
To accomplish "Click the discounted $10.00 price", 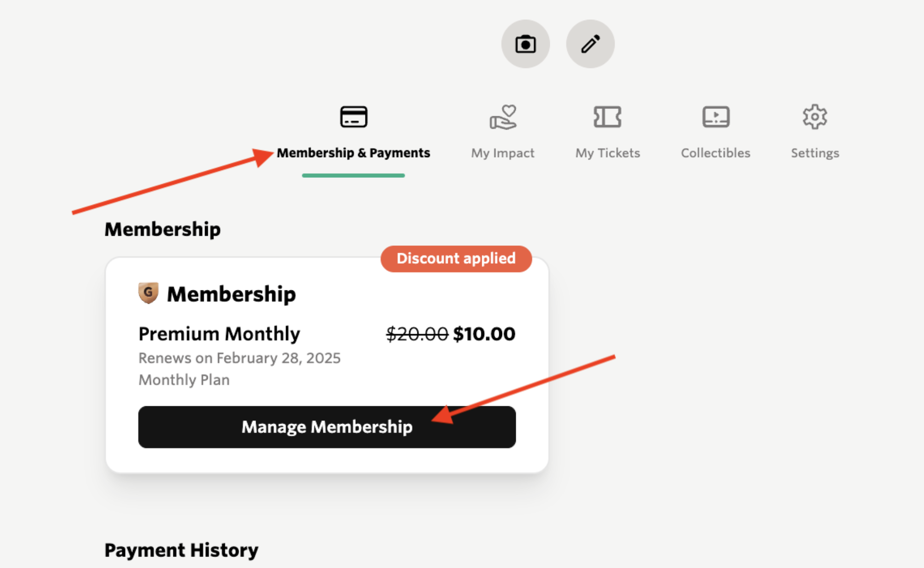I will (484, 334).
